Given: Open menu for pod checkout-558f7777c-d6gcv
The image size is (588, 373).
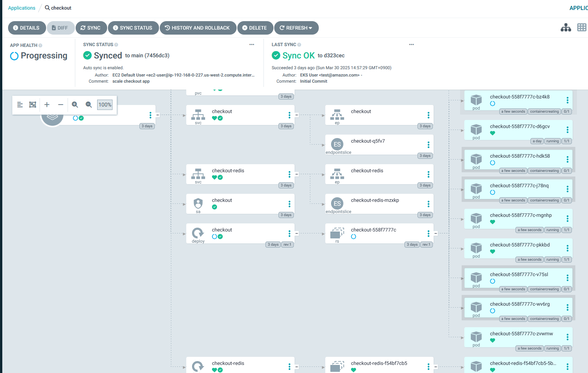Looking at the screenshot, I should (567, 130).
